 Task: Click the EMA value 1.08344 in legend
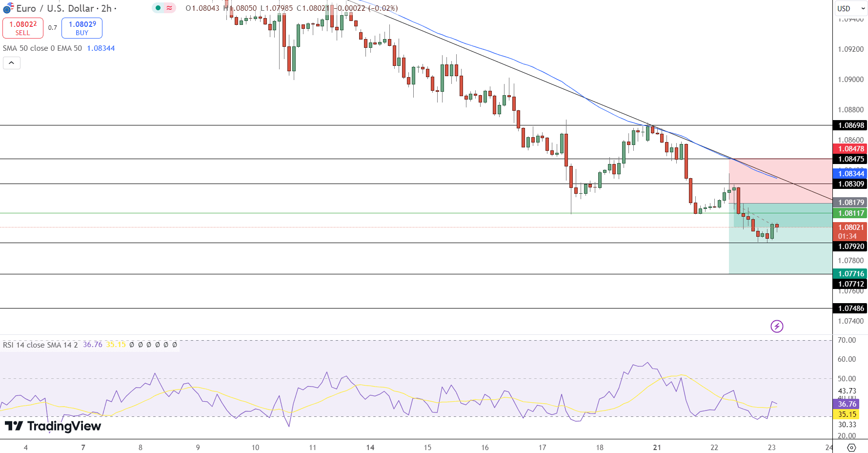click(x=101, y=48)
